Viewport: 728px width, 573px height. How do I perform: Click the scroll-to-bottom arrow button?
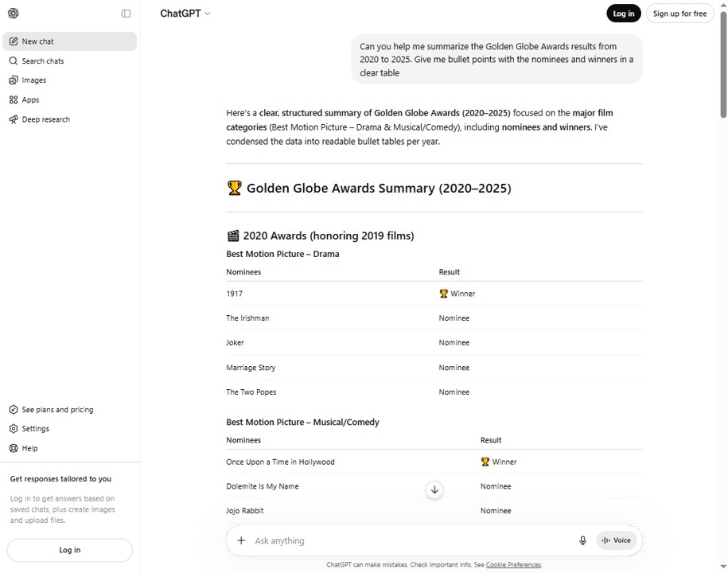pyautogui.click(x=434, y=490)
